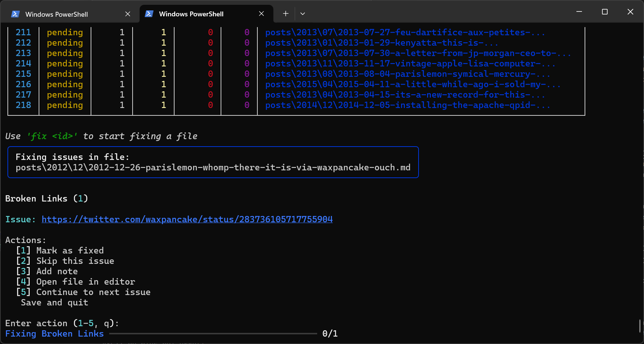The width and height of the screenshot is (644, 344).
Task: Click the PowerShell icon on the first tab
Action: 14,14
